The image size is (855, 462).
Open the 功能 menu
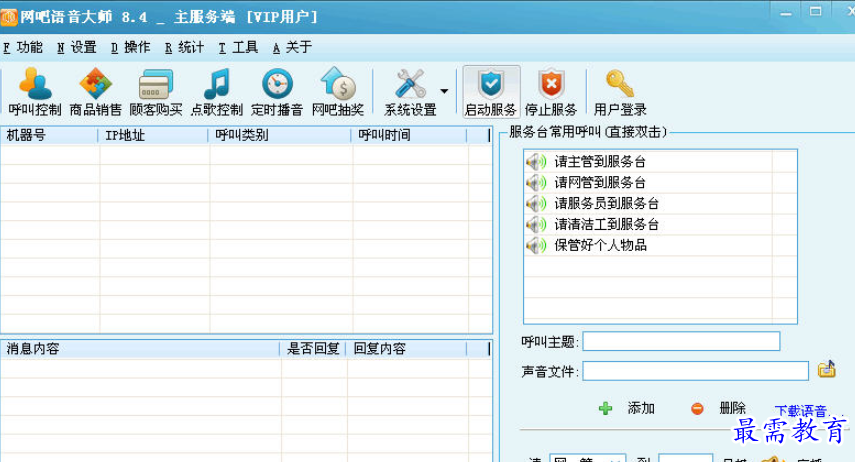[x=23, y=47]
